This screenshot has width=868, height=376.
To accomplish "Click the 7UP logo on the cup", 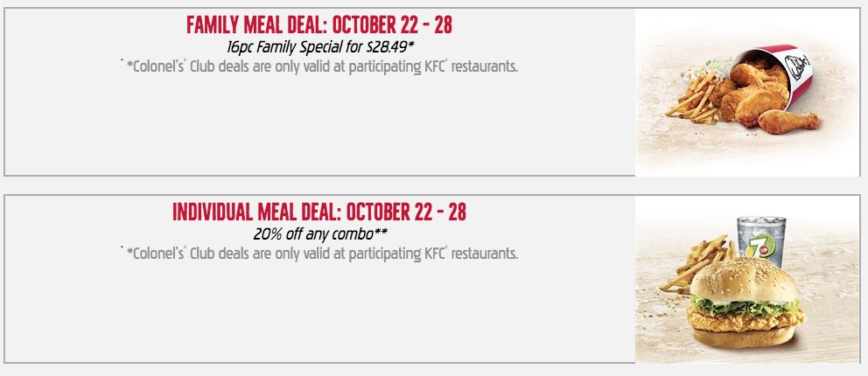I will pyautogui.click(x=759, y=247).
